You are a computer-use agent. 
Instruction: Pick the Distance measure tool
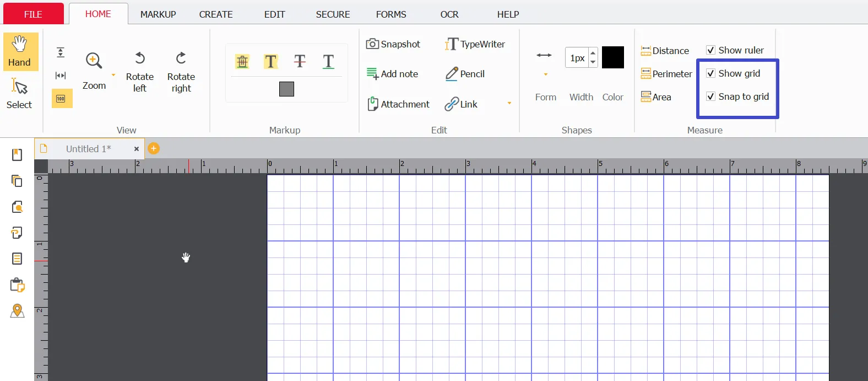coord(665,51)
